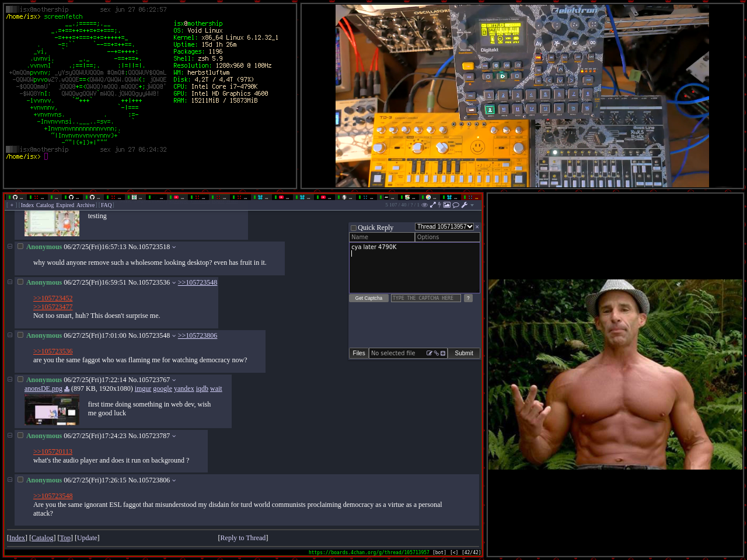
Task: Click the Get Captcha button
Action: click(x=369, y=298)
